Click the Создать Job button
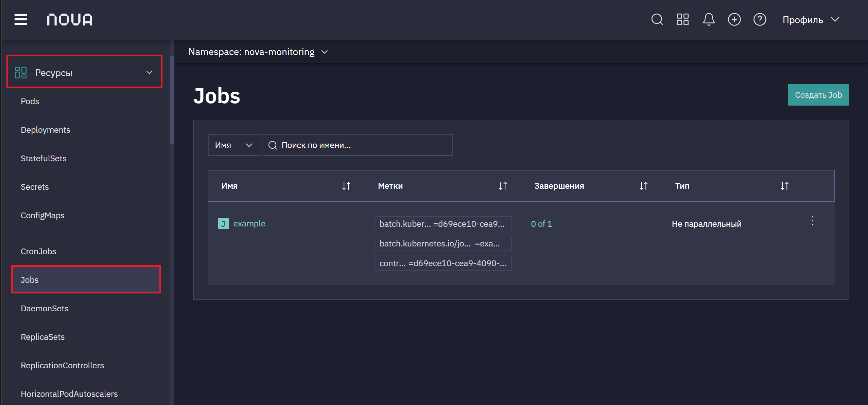 click(x=818, y=95)
